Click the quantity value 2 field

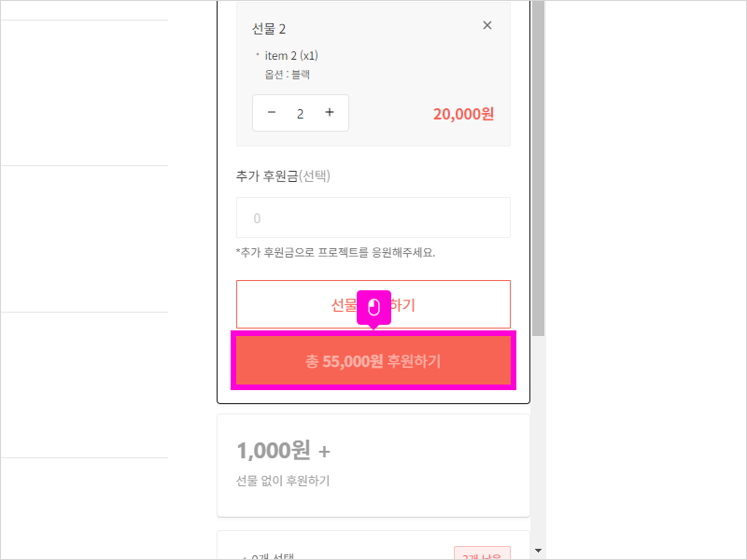[300, 113]
